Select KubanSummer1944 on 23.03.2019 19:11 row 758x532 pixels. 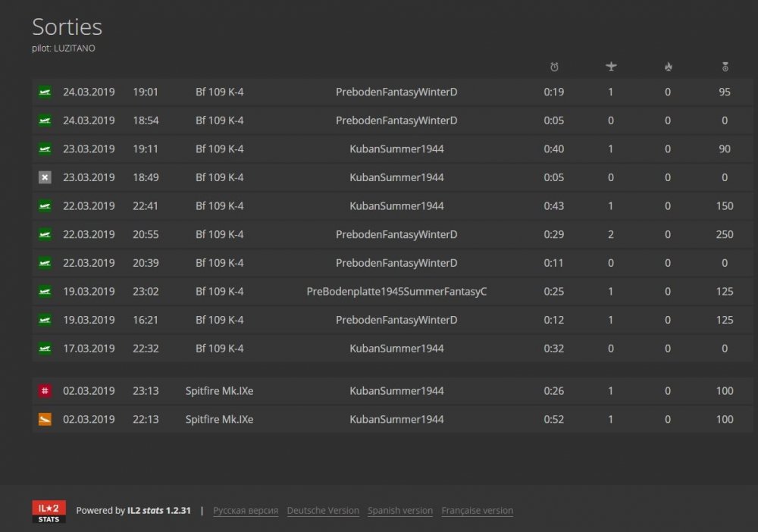(396, 149)
